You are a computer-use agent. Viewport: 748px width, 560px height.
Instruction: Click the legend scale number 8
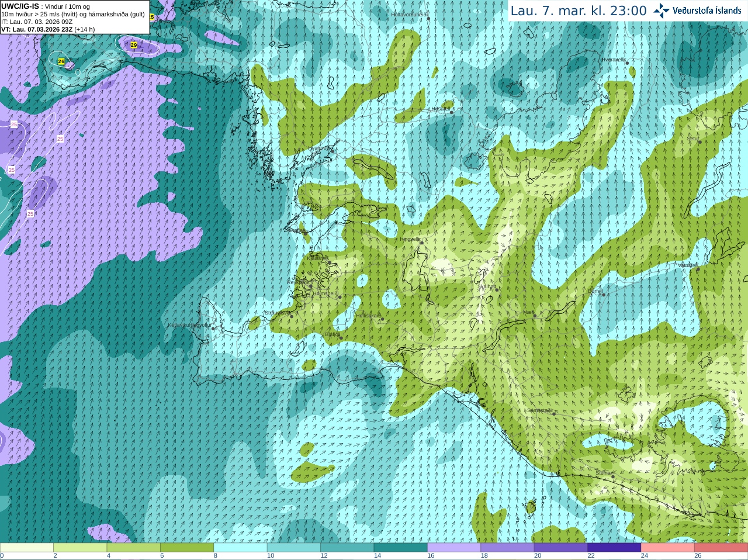(x=216, y=556)
